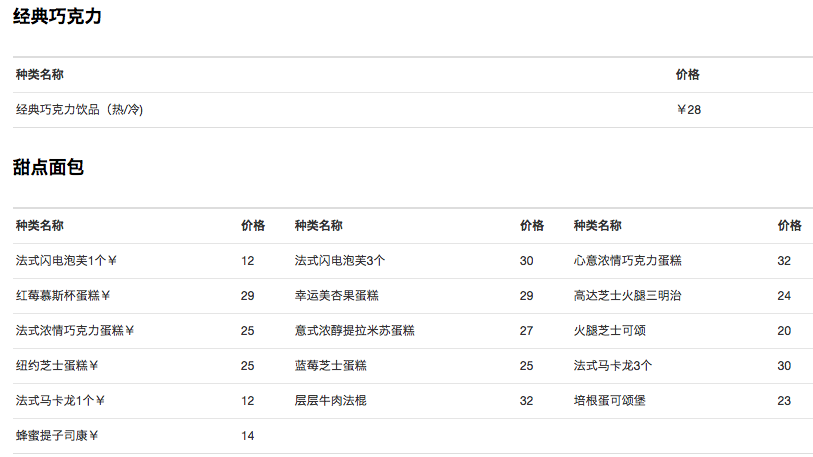Viewport: 813px width, 457px height.
Task: Select the 法式闪电泡芙1个 item
Action: pyautogui.click(x=66, y=260)
